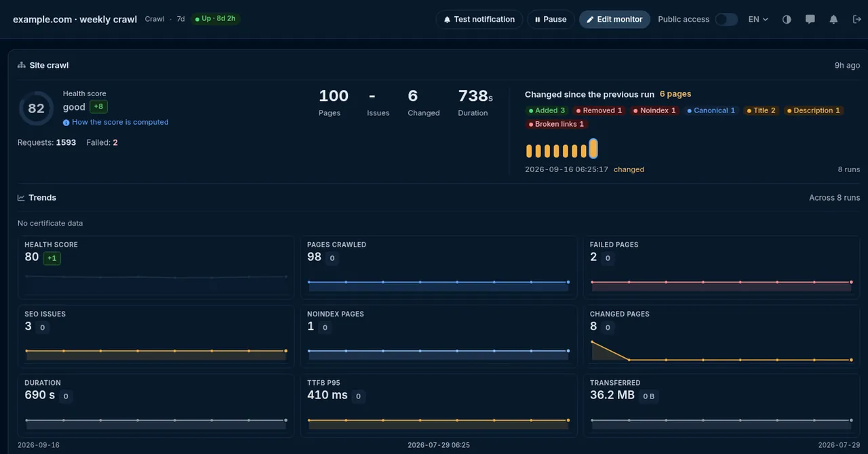Open the EN language dropdown
Screen dimensions: 868x454
coord(758,20)
